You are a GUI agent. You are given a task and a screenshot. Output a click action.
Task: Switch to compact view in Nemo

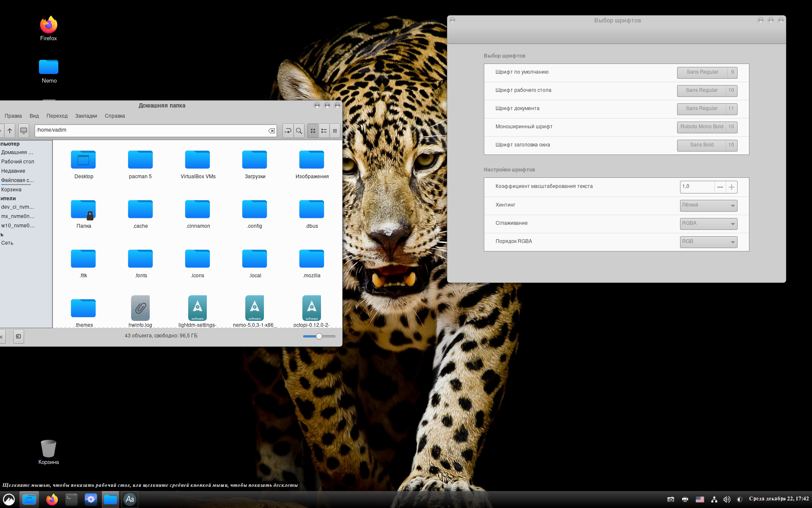[x=335, y=131]
